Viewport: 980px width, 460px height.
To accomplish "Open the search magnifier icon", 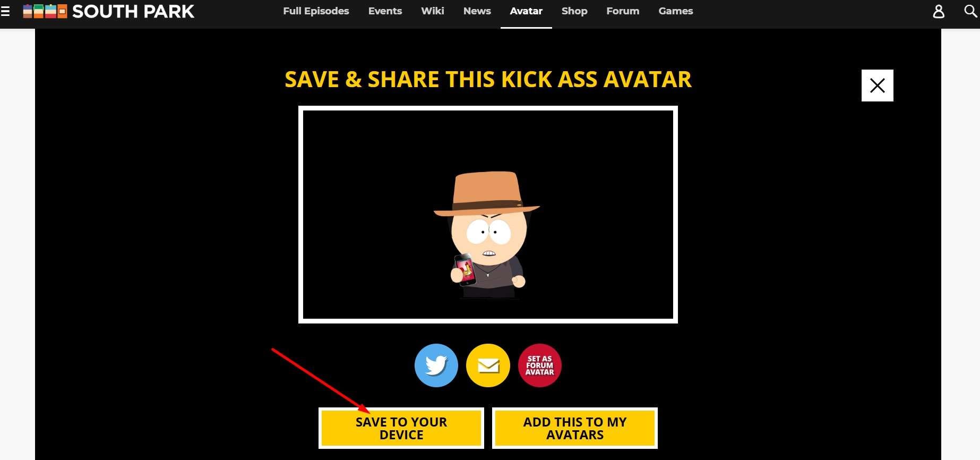I will pyautogui.click(x=970, y=11).
